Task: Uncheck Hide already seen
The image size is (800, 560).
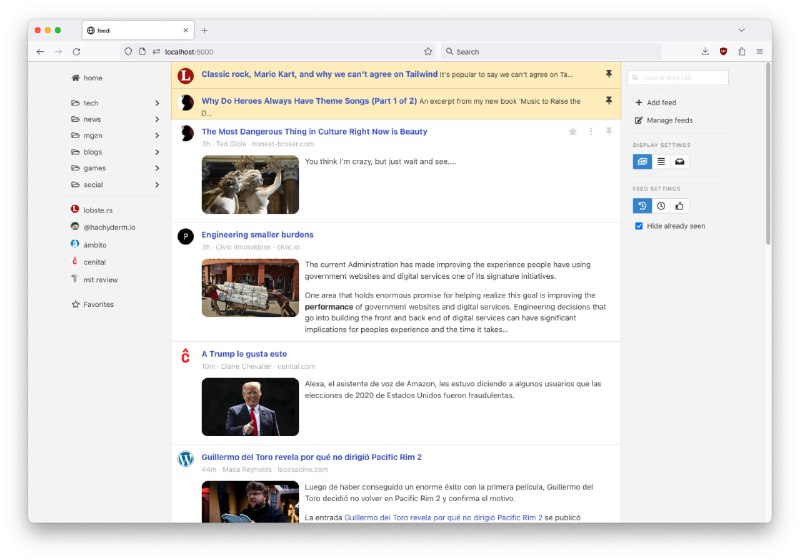Action: (639, 226)
